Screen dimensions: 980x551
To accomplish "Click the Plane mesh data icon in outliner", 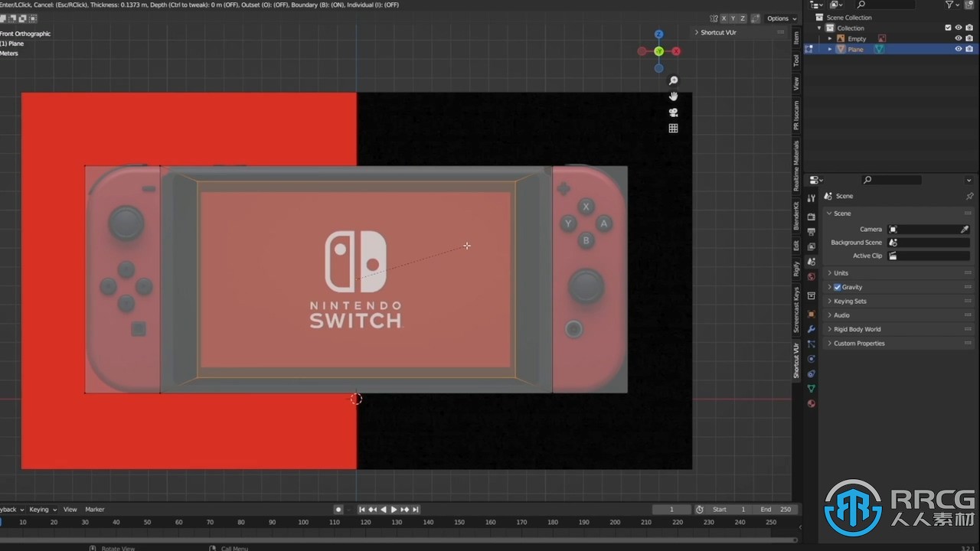I will click(878, 49).
